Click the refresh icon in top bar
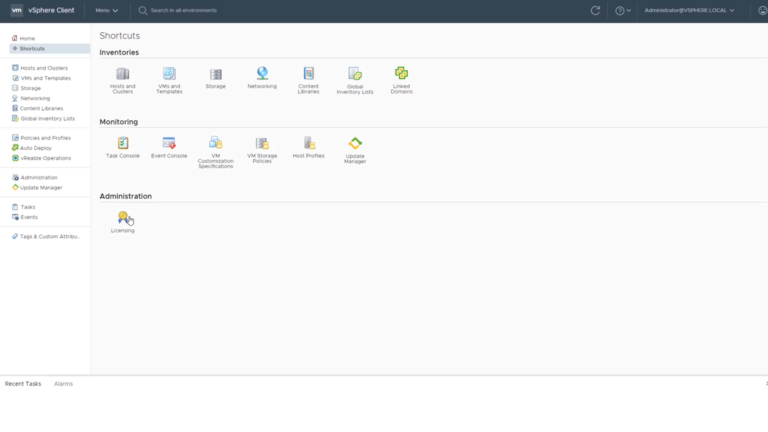The image size is (768, 432). coord(595,10)
